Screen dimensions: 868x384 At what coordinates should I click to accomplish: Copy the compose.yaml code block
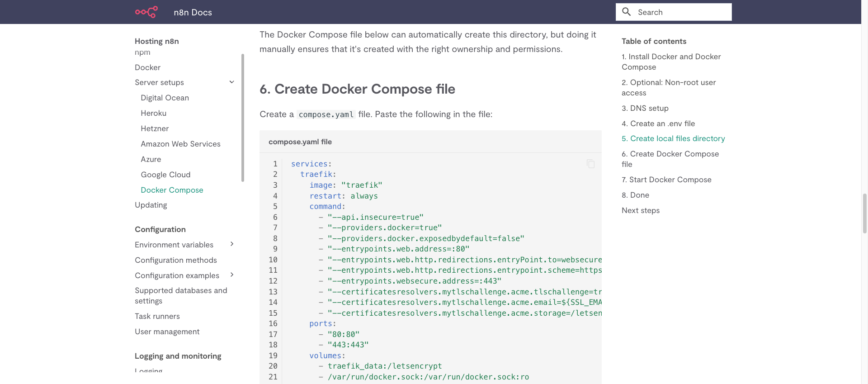pos(590,164)
